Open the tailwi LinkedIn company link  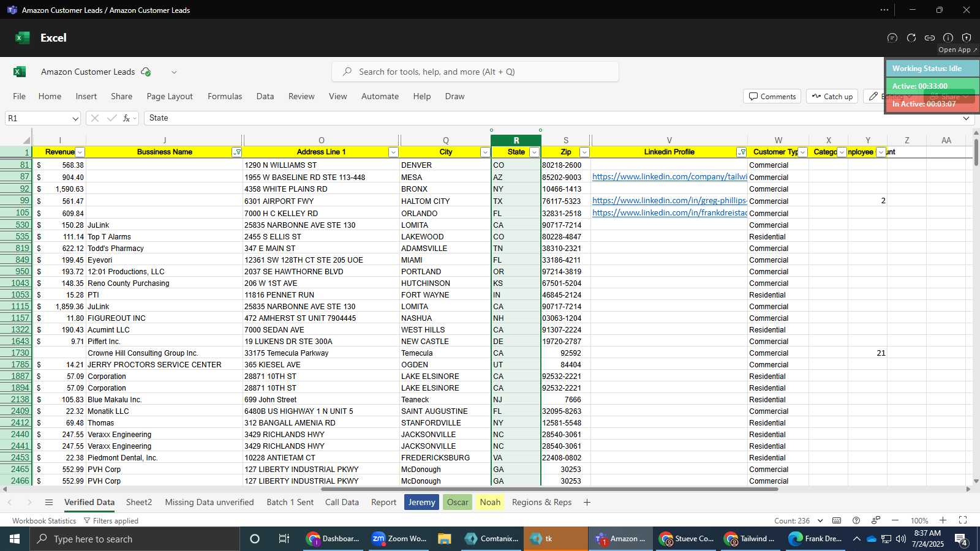coord(669,177)
